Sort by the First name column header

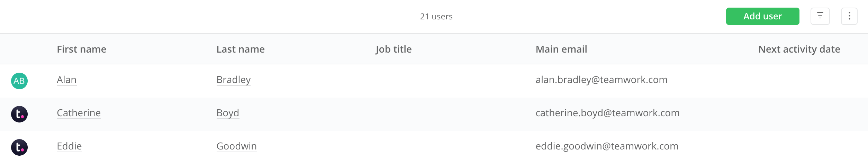pos(81,49)
